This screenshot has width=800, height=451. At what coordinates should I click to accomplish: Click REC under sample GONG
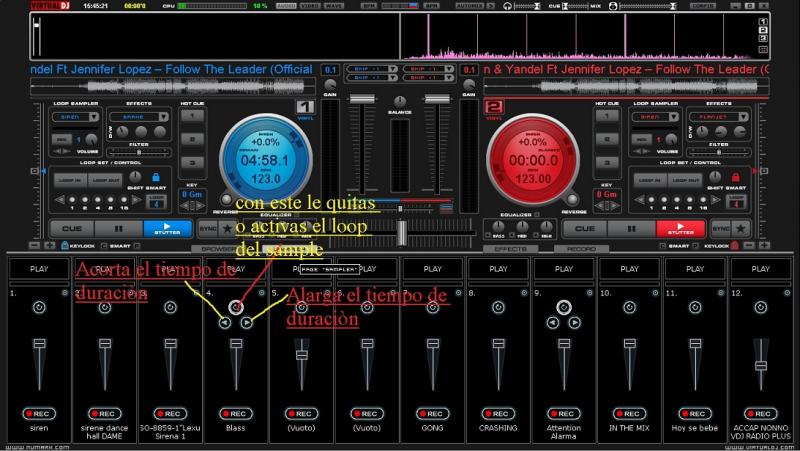(433, 413)
